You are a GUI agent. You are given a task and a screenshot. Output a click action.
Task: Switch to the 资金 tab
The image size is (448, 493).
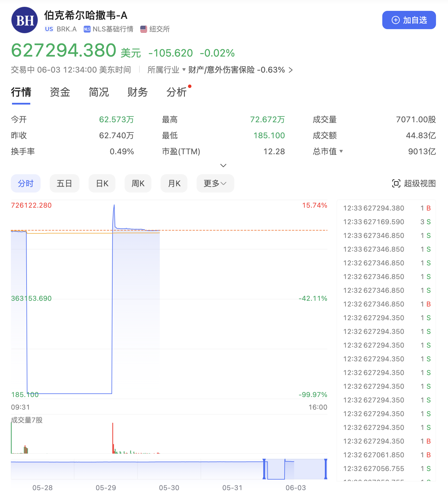pos(60,92)
